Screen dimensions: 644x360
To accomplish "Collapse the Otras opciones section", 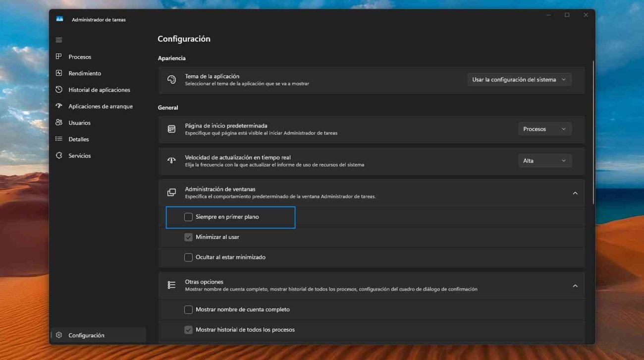I will (x=576, y=284).
